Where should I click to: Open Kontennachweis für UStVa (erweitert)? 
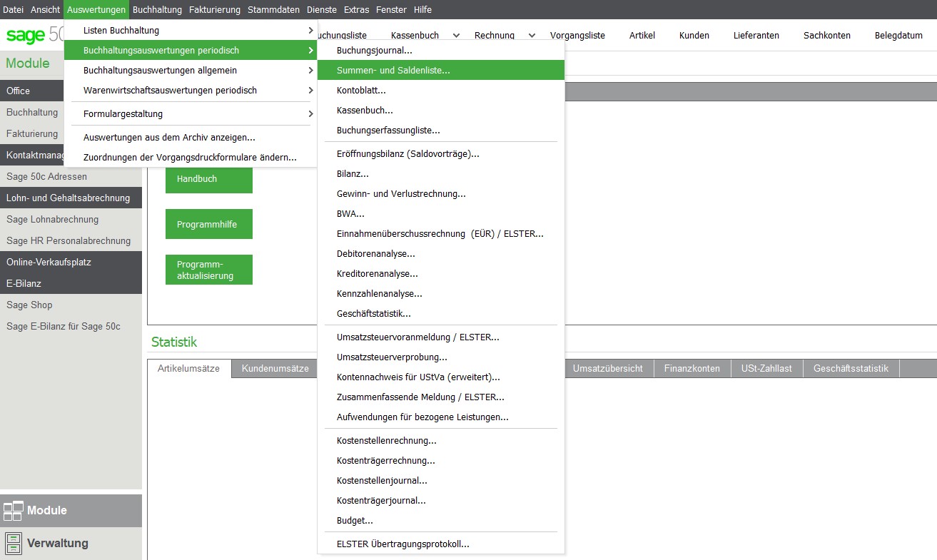(441, 377)
